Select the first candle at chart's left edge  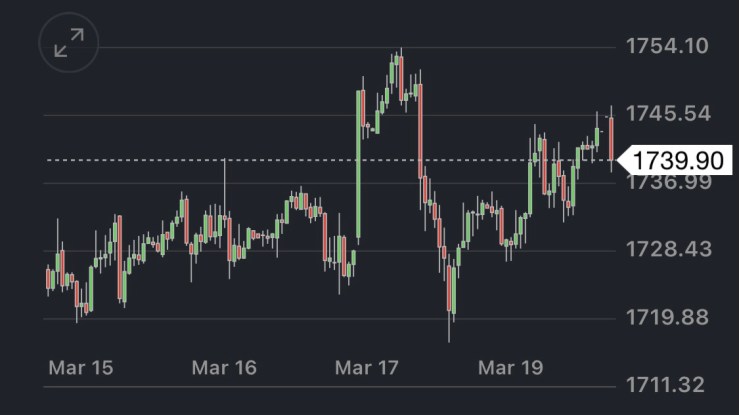(x=48, y=278)
